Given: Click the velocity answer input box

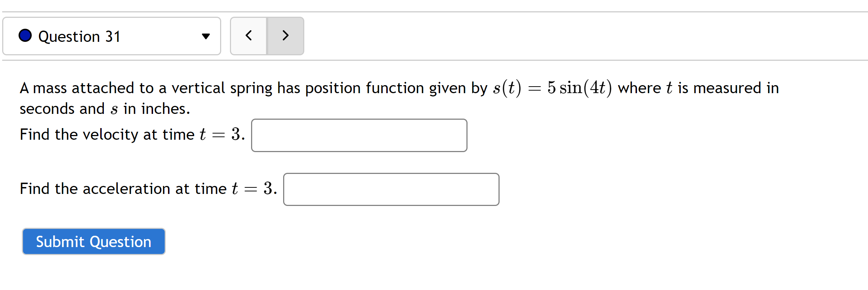Looking at the screenshot, I should [359, 135].
